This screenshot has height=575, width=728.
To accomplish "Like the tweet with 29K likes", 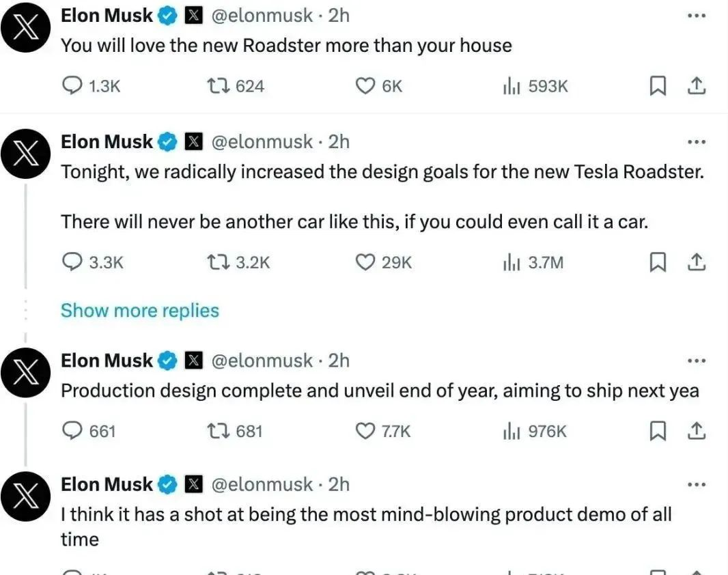I will (366, 262).
